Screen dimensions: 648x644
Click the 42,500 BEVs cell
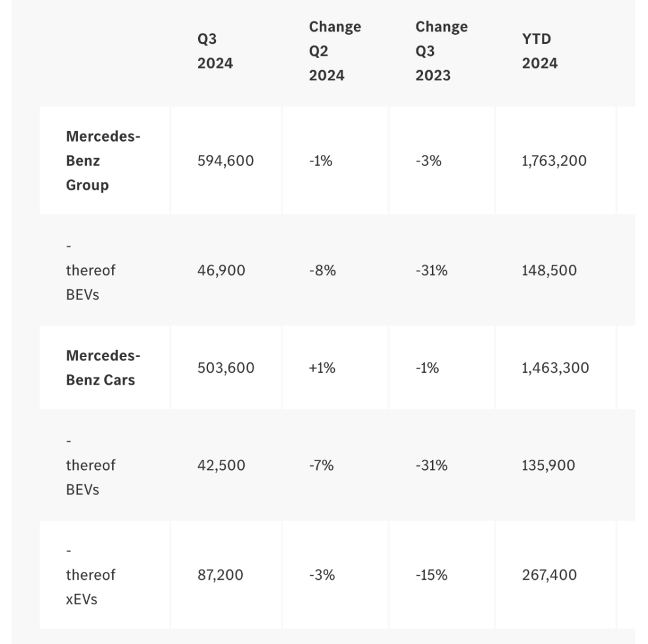pos(221,465)
